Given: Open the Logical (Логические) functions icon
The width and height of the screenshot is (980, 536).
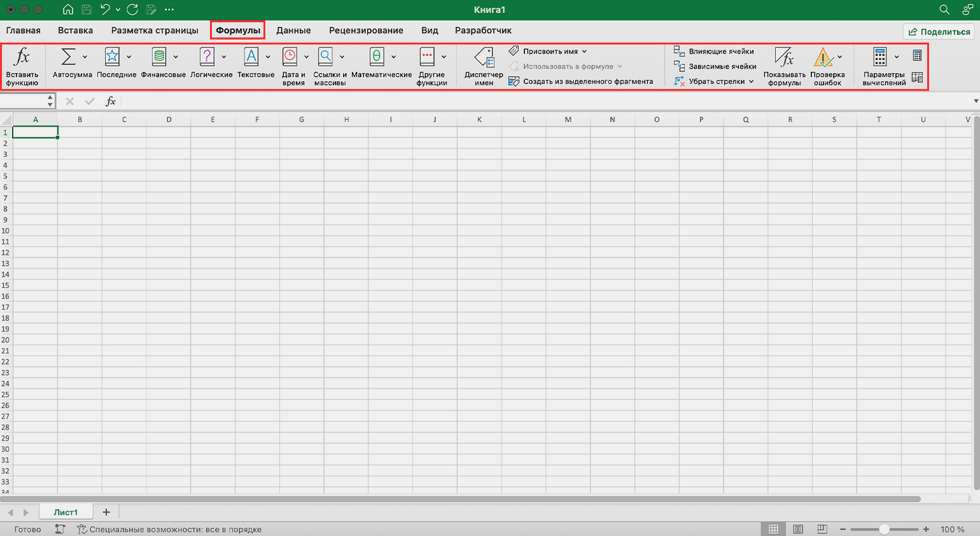Looking at the screenshot, I should coord(207,57).
